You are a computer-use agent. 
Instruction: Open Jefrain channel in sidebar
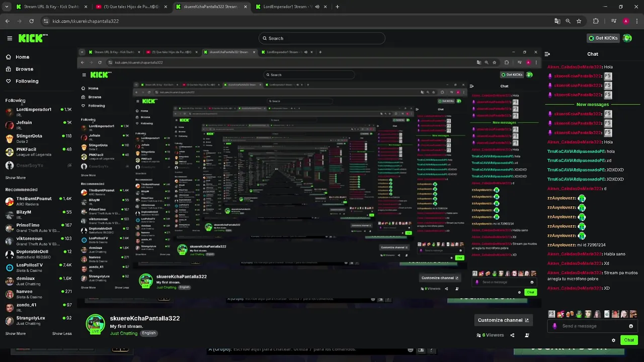[x=38, y=125]
